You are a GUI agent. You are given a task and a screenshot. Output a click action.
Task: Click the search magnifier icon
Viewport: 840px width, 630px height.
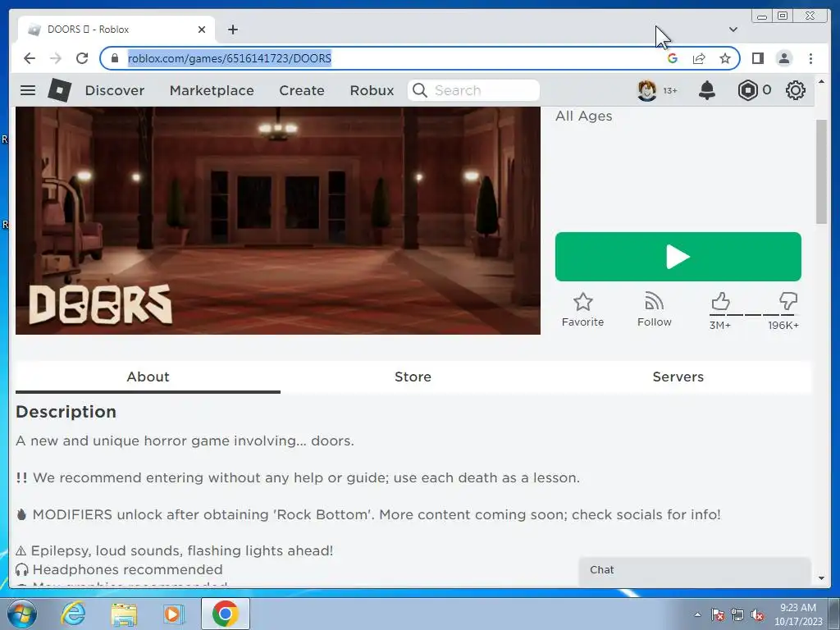tap(420, 90)
